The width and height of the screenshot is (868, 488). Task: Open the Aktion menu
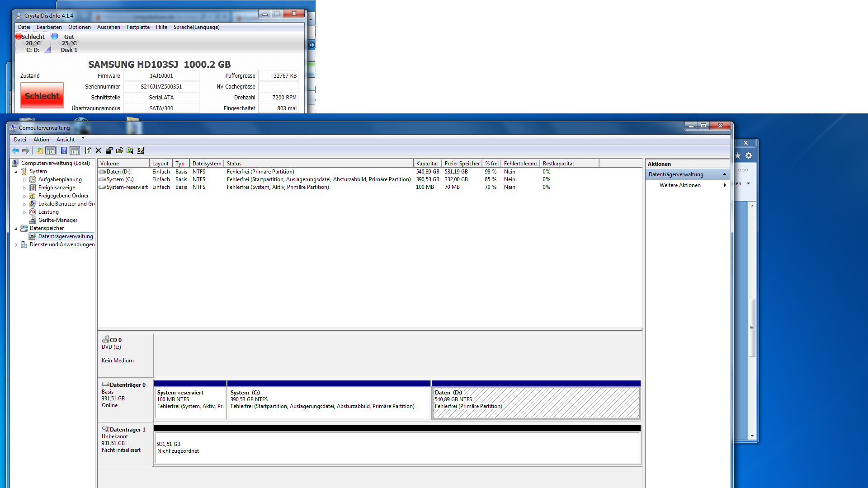click(41, 140)
